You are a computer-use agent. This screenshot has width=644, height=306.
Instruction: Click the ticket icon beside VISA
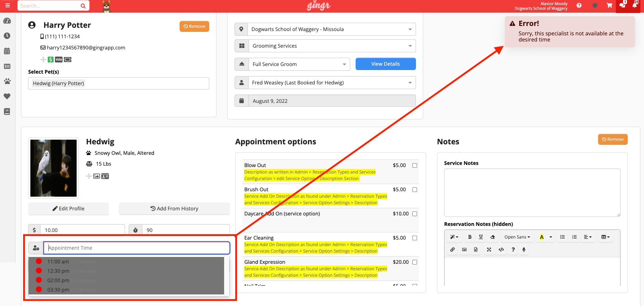tap(68, 60)
